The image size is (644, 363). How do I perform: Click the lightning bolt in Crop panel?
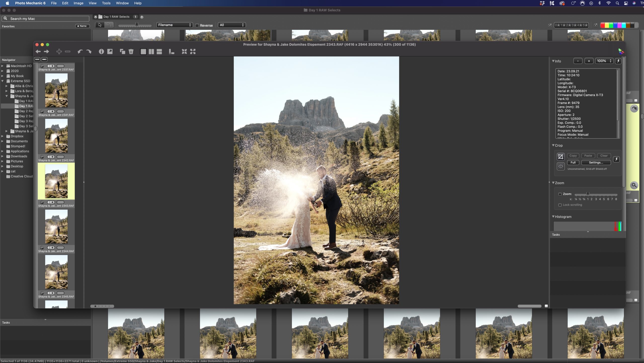point(616,159)
